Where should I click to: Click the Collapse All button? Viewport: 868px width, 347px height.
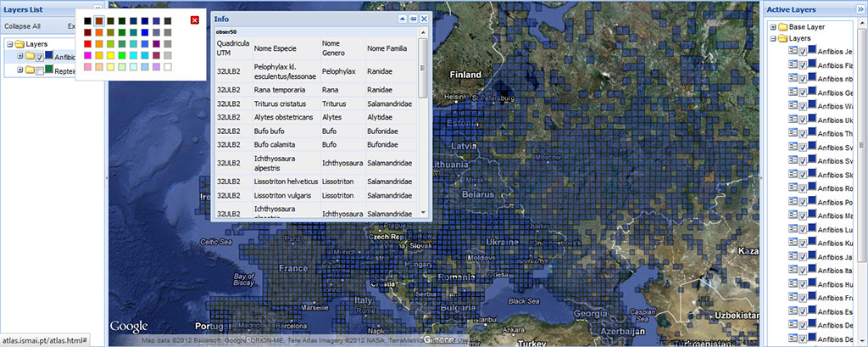(x=22, y=26)
